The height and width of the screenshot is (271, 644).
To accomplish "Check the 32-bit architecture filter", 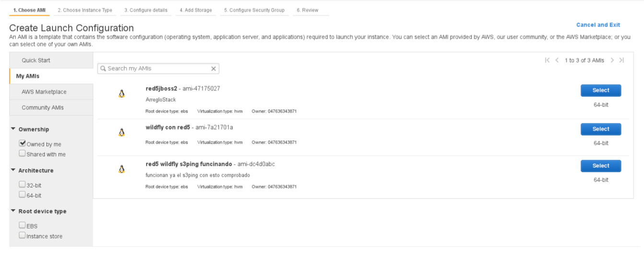I will 22,184.
